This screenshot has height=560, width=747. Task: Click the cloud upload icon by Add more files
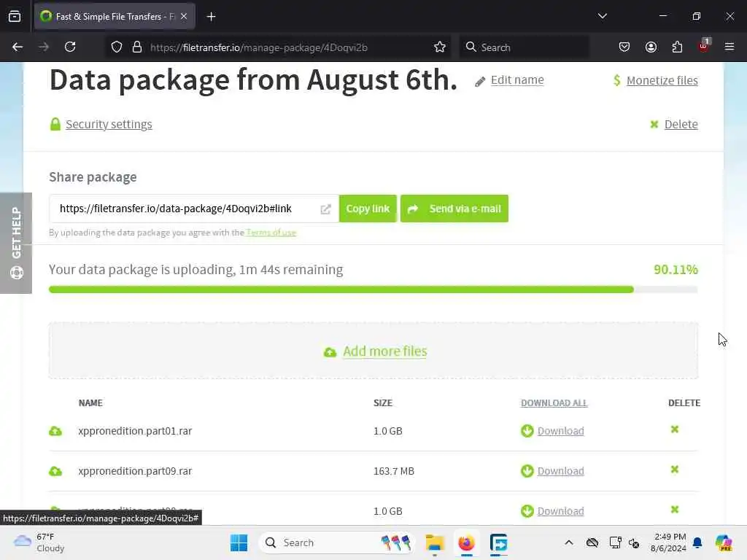(x=330, y=352)
